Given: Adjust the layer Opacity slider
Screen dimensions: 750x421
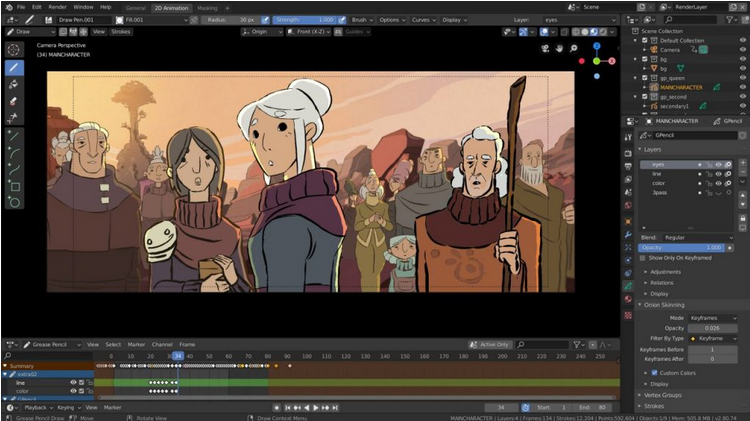Looking at the screenshot, I should (682, 248).
